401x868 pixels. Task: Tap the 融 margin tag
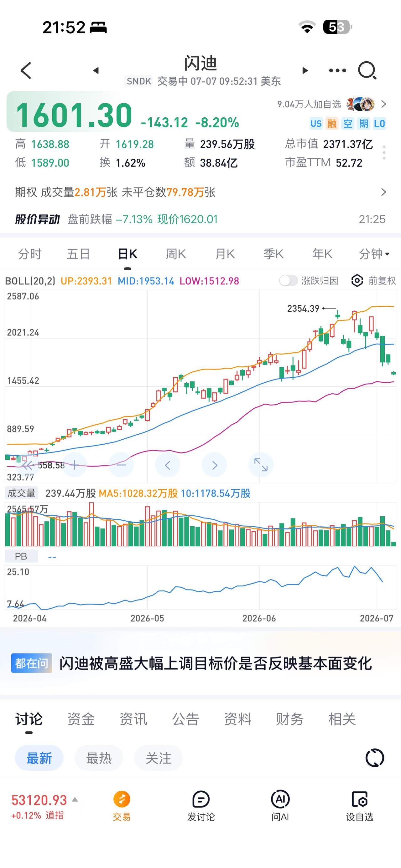pyautogui.click(x=332, y=124)
